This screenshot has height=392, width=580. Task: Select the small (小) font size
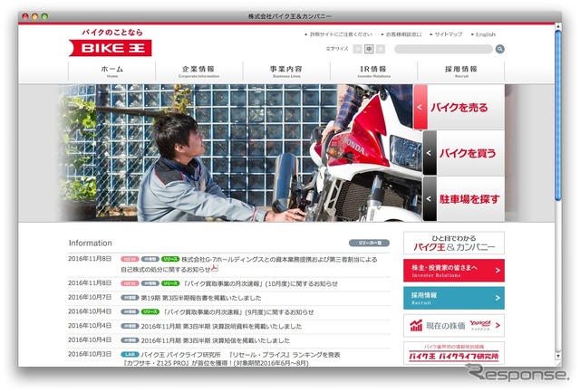[358, 49]
